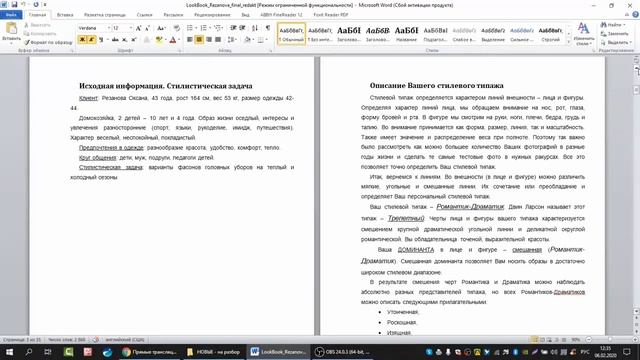Activate Формат по образцу format painter
This screenshot has width=640, height=360.
tap(48, 42)
